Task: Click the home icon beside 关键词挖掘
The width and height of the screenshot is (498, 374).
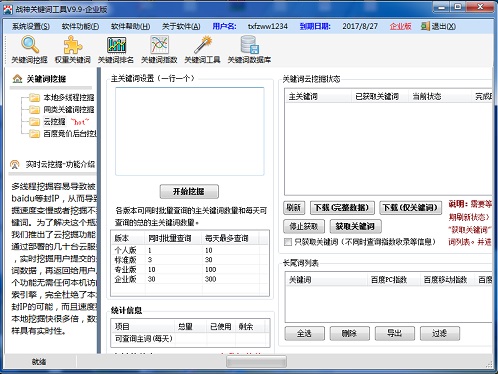Action: (17, 79)
